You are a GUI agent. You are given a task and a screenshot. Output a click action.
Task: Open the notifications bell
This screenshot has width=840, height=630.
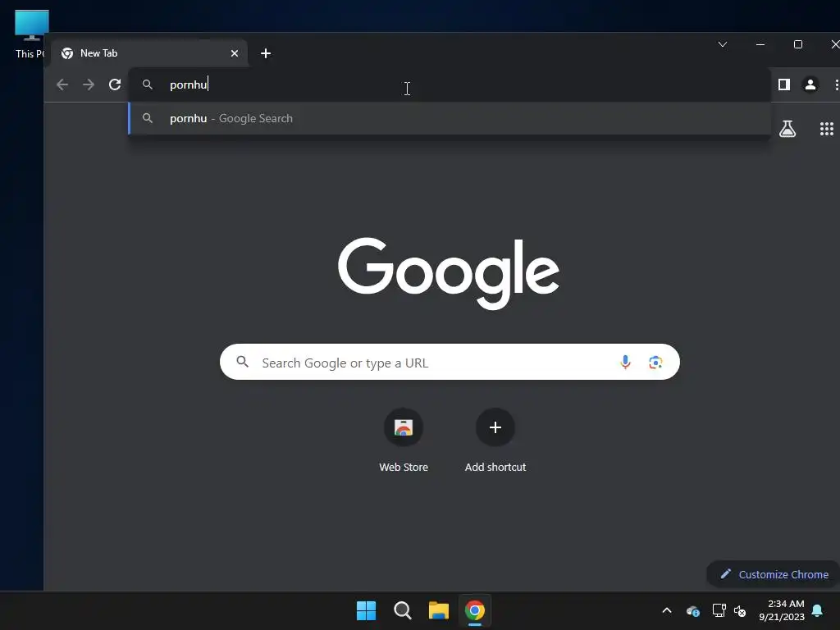pyautogui.click(x=818, y=610)
